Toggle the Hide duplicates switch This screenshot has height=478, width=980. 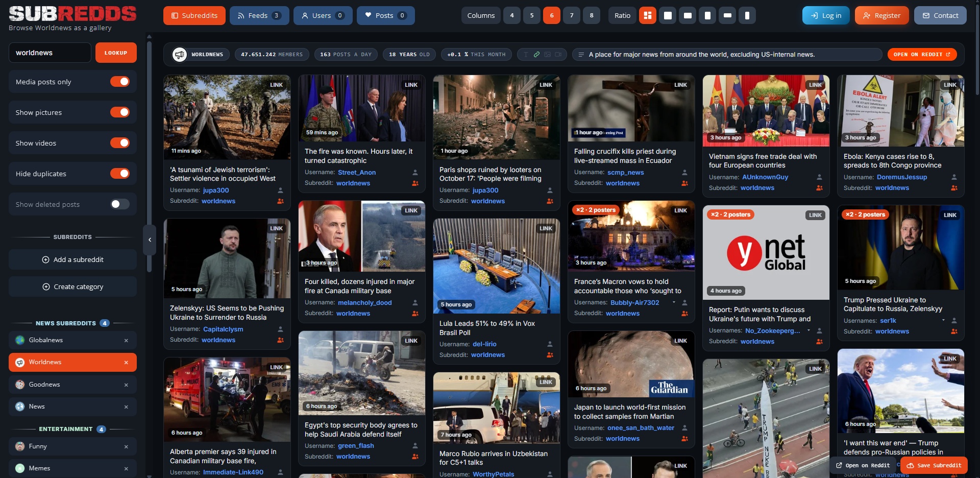tap(120, 174)
